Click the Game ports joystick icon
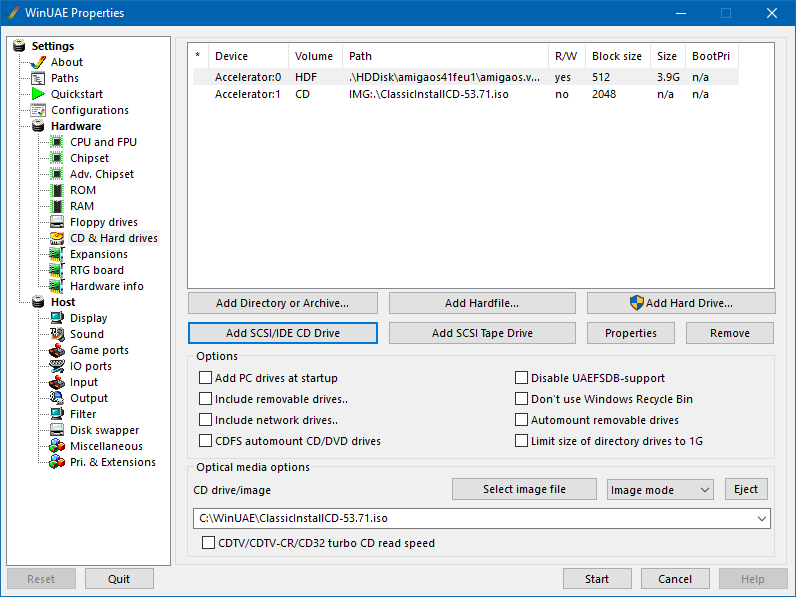This screenshot has width=796, height=597. pos(57,350)
